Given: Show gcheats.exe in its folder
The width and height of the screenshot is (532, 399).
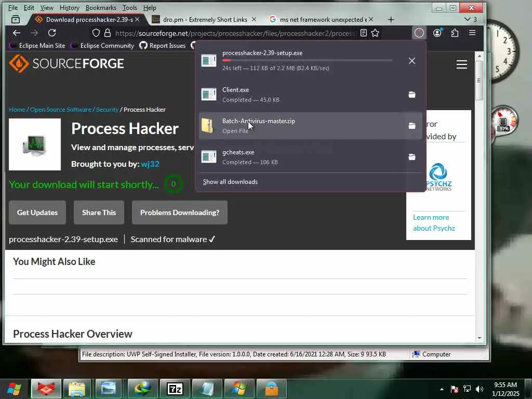Looking at the screenshot, I should (x=412, y=157).
